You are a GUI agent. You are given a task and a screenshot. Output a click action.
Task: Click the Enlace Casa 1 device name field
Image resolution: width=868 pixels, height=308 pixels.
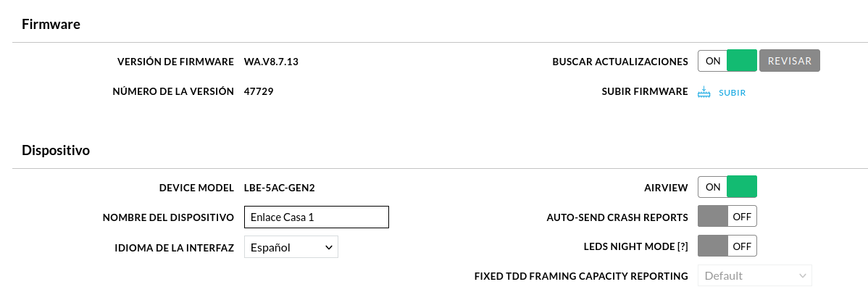coord(316,217)
